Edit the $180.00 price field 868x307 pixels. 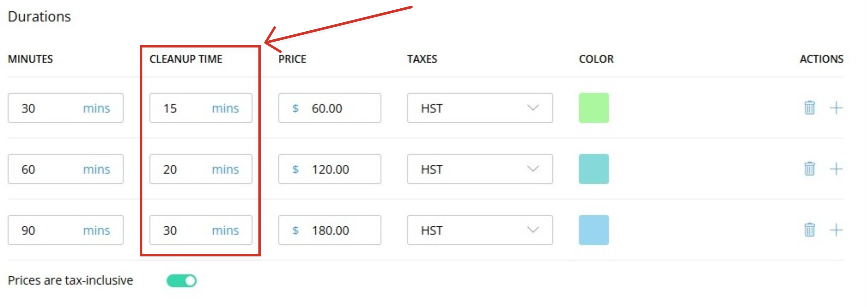pyautogui.click(x=329, y=230)
